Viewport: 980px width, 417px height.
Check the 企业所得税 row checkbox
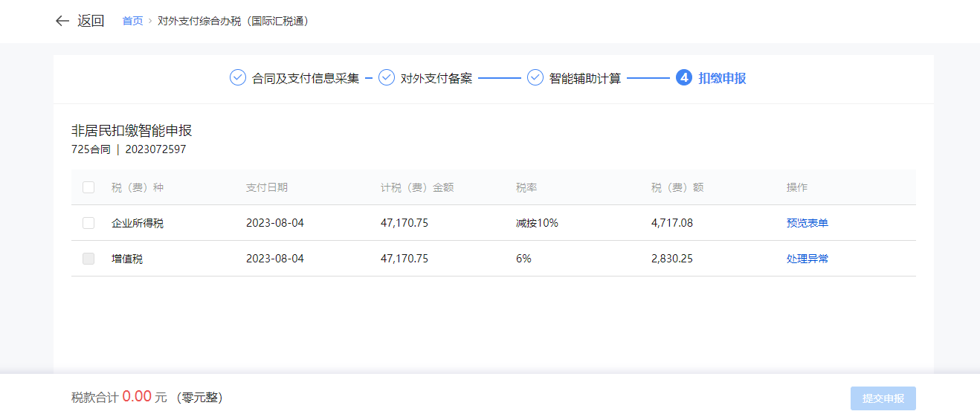tap(88, 223)
